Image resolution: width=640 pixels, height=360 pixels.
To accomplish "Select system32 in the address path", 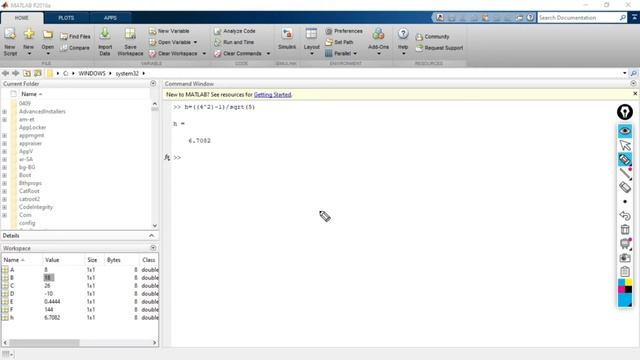I will point(127,73).
